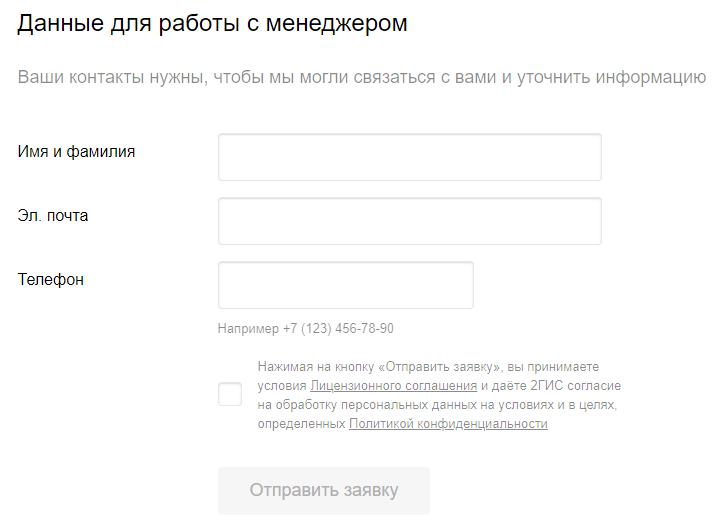This screenshot has height=530, width=722.
Task: Click the "Эл. почта" field label
Action: pos(53,215)
